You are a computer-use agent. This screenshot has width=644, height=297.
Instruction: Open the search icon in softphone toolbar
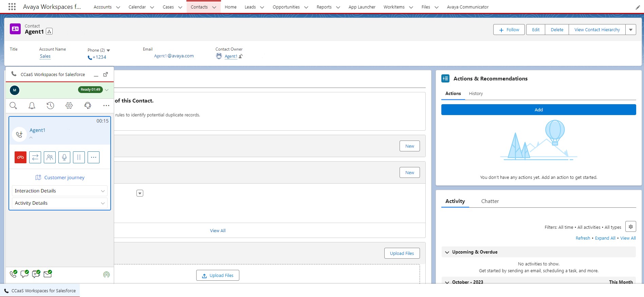tap(13, 106)
